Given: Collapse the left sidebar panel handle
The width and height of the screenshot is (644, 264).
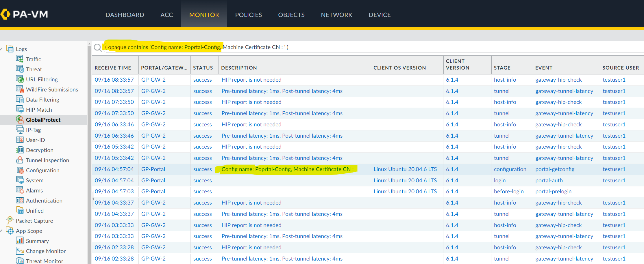Looking at the screenshot, I should click(93, 199).
